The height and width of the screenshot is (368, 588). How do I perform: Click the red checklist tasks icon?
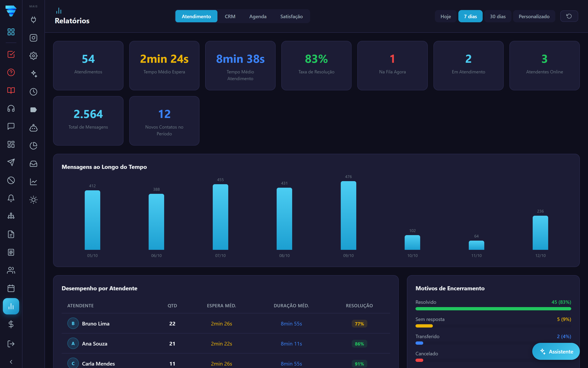click(x=11, y=54)
